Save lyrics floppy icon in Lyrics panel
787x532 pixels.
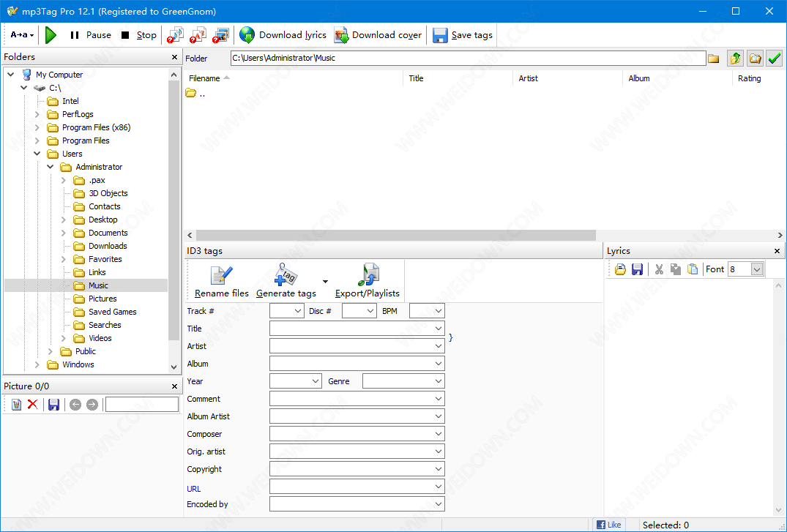pyautogui.click(x=637, y=269)
